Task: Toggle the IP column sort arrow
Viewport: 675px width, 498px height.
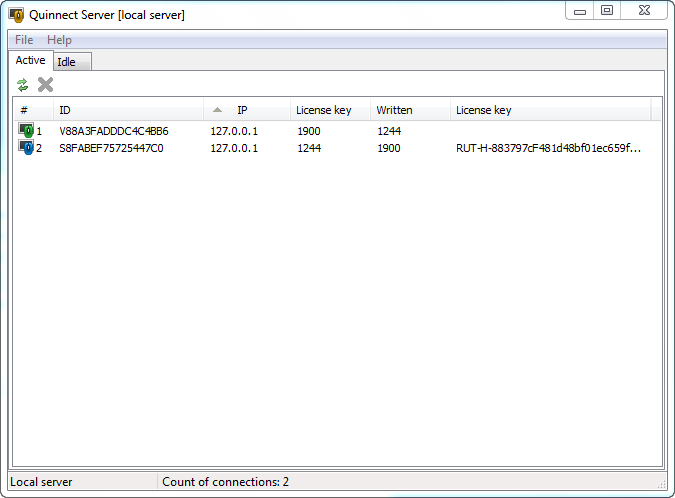Action: click(x=217, y=110)
